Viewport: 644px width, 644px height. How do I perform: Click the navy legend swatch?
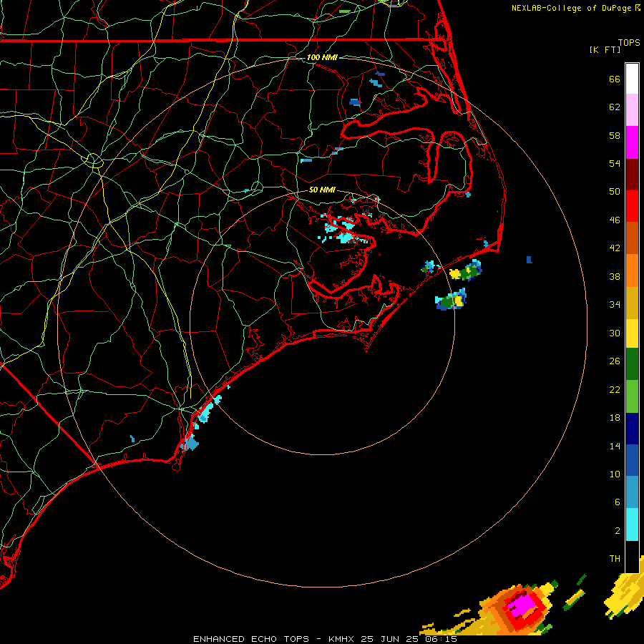[x=632, y=429]
